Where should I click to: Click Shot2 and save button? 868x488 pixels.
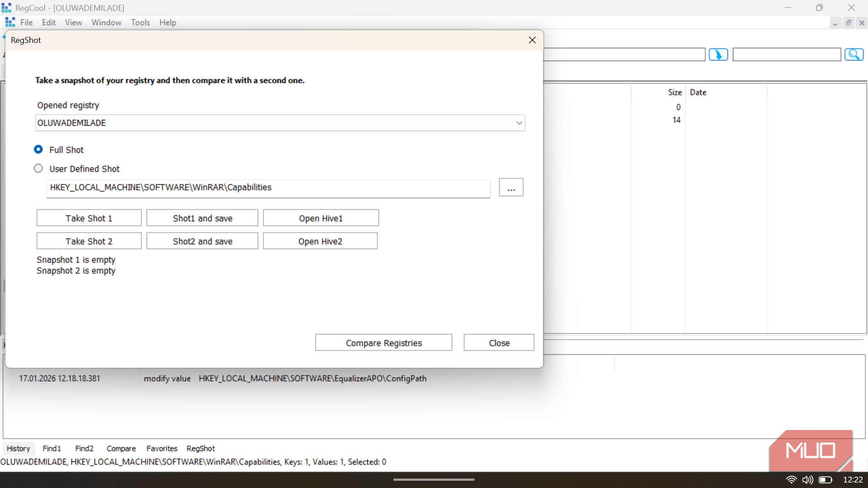pos(202,241)
